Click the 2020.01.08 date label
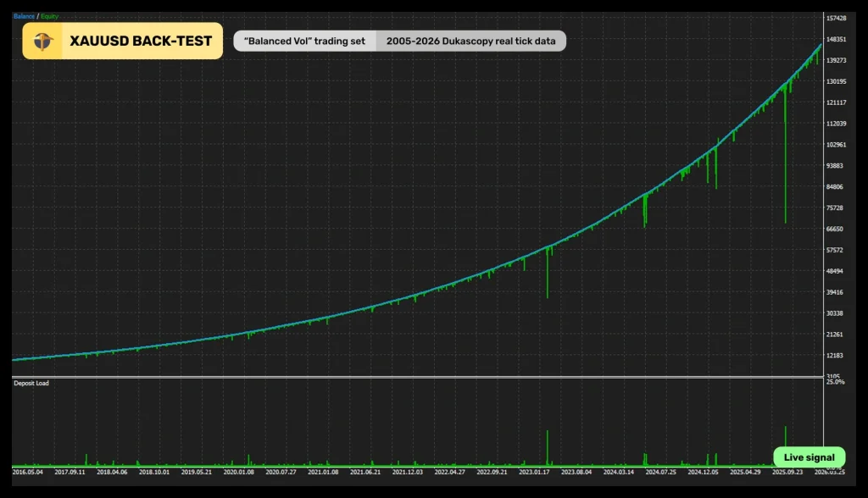 click(238, 472)
